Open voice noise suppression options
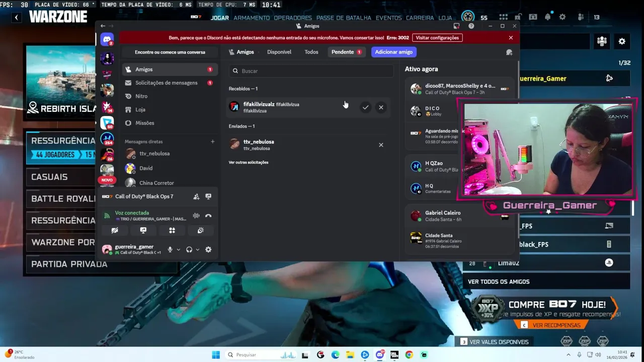Viewport: 644px width, 362px height. 196,216
